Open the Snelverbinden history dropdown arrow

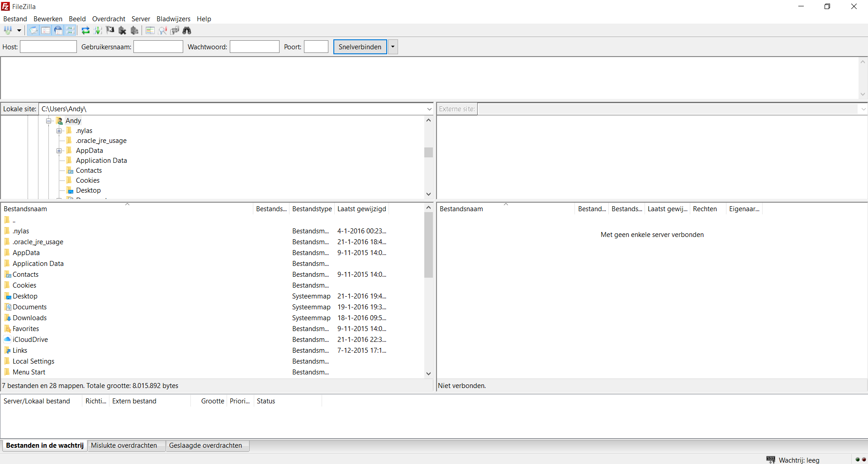393,47
